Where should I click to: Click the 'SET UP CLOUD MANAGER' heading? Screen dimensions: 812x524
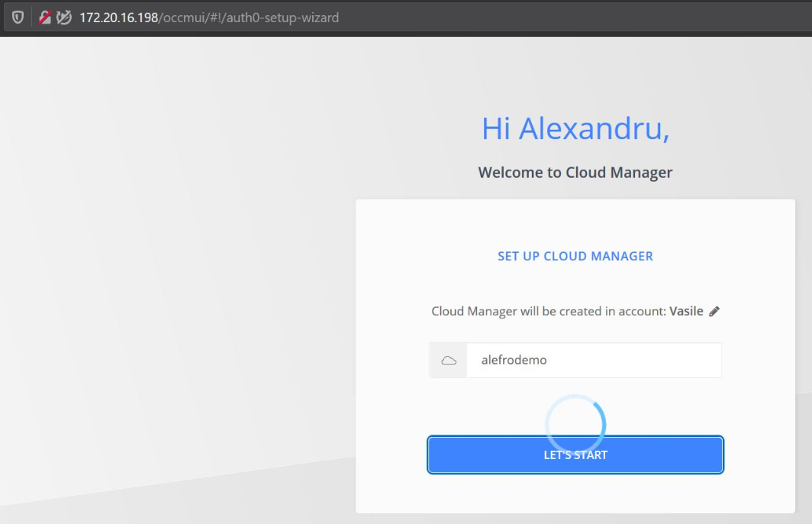575,256
